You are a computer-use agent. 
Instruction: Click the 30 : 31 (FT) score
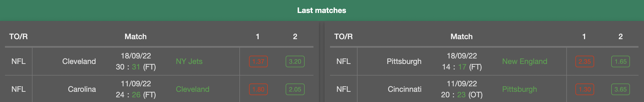(136, 67)
